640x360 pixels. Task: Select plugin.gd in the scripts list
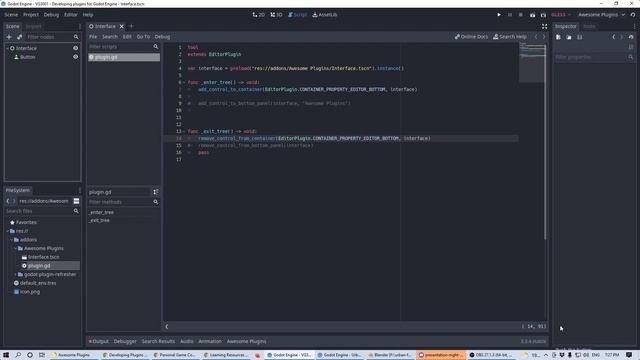point(124,57)
